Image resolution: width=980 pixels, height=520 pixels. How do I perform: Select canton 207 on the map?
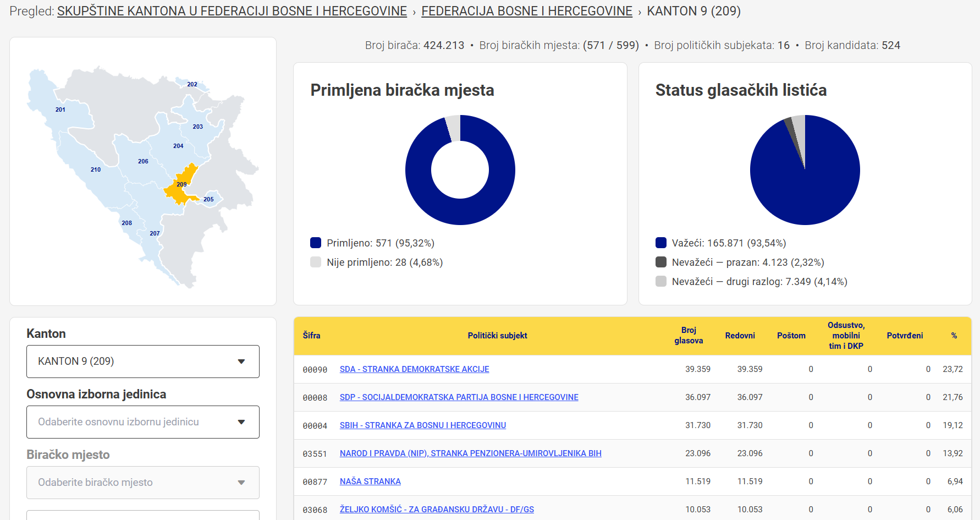tap(155, 233)
